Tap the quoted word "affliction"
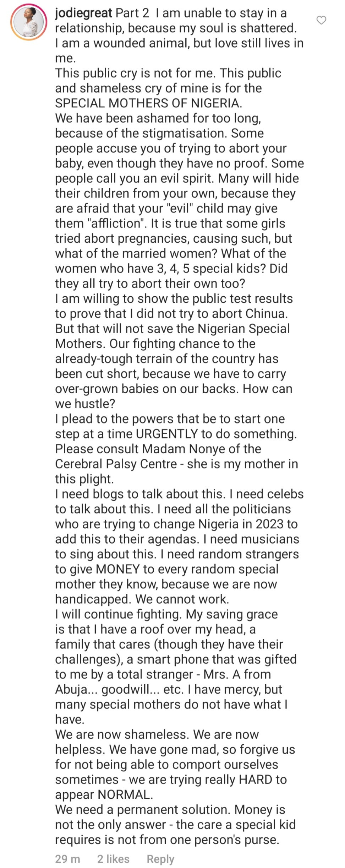 click(117, 223)
